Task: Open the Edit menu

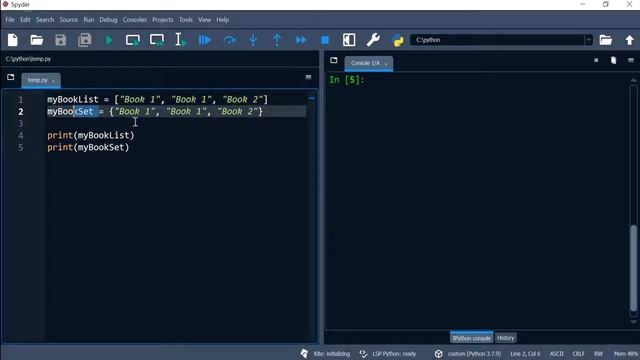Action: pyautogui.click(x=25, y=20)
